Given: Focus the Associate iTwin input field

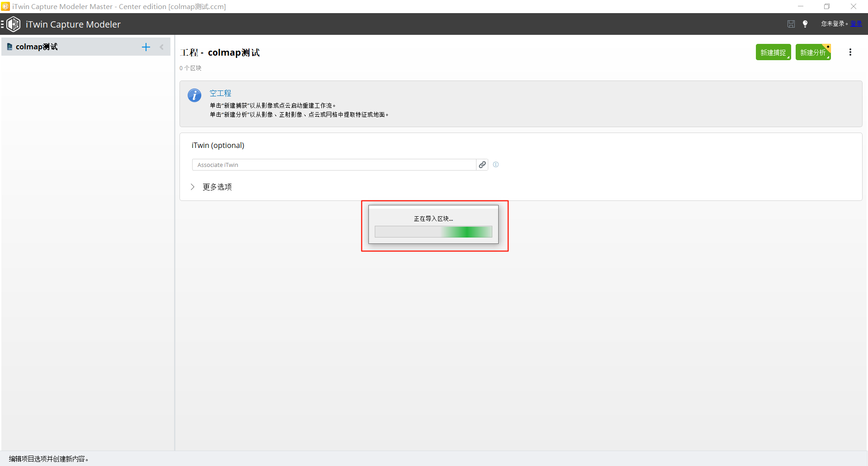Looking at the screenshot, I should point(334,165).
